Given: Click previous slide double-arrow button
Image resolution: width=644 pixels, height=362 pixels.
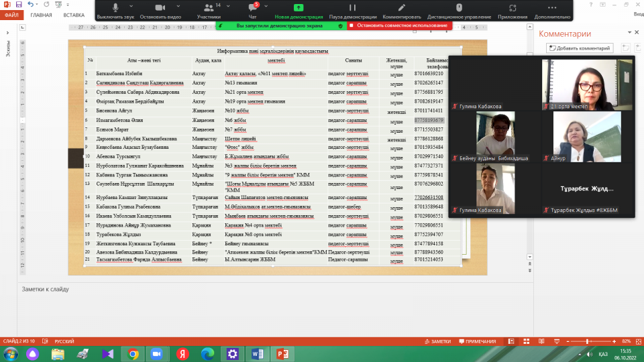Looking at the screenshot, I should [530, 263].
